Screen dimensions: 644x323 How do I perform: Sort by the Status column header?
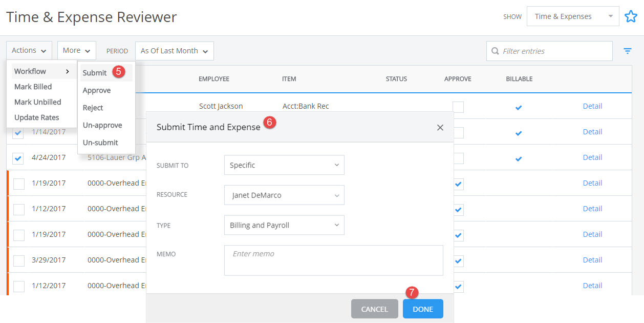[396, 79]
